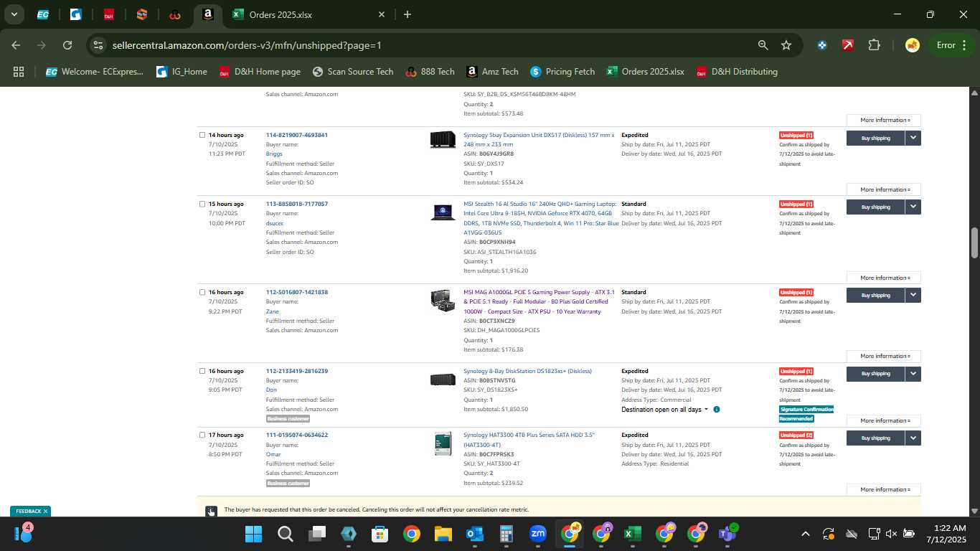Image resolution: width=980 pixels, height=551 pixels.
Task: Open the MSI MAG A1000GL power supply thumbnail
Action: tap(443, 300)
